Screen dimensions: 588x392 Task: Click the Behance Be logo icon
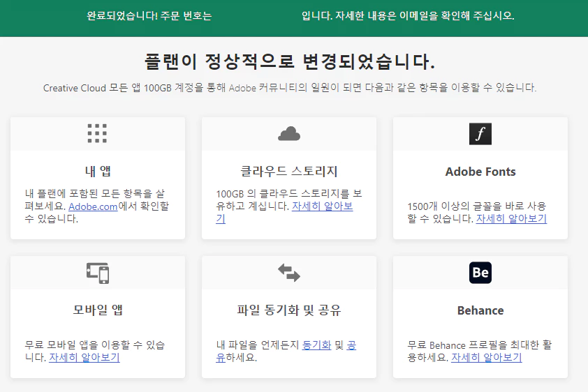pyautogui.click(x=480, y=273)
